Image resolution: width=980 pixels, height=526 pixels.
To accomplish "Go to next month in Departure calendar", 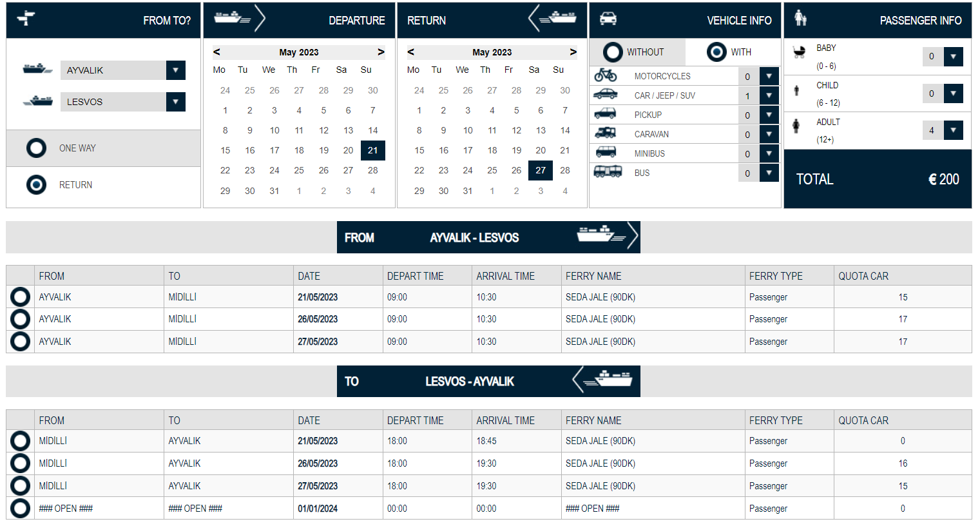I will click(381, 52).
